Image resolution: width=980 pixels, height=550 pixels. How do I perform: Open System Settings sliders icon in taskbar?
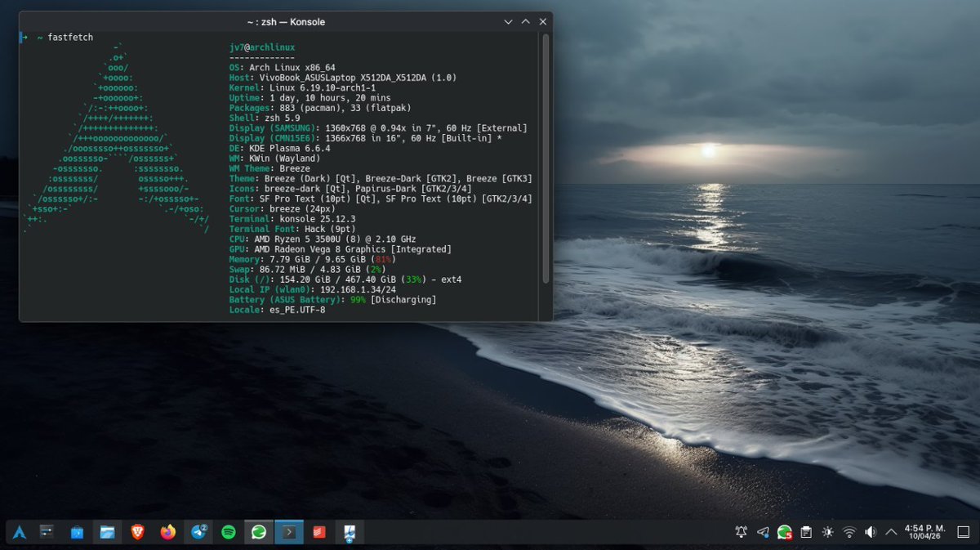47,532
